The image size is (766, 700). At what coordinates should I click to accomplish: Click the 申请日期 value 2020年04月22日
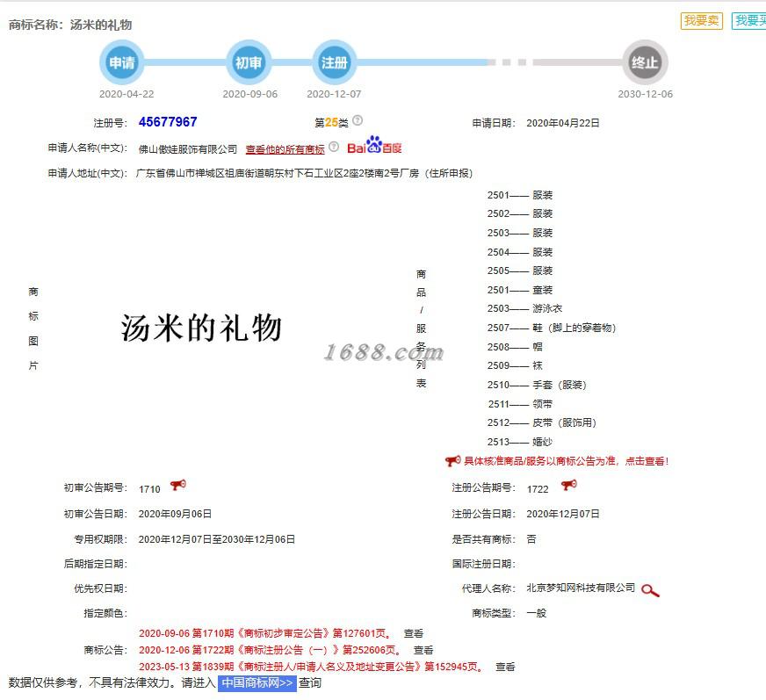pos(563,123)
